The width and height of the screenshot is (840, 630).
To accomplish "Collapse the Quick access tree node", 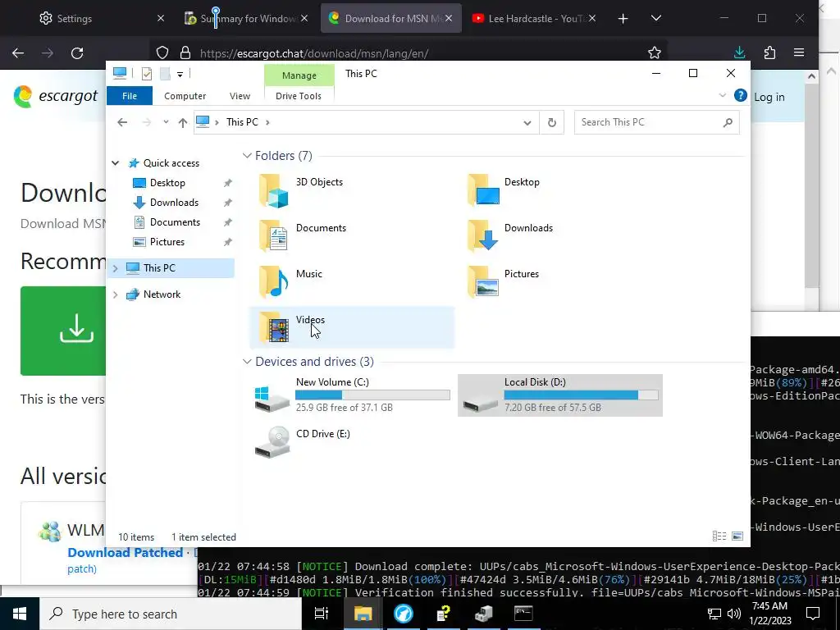I will 115,163.
